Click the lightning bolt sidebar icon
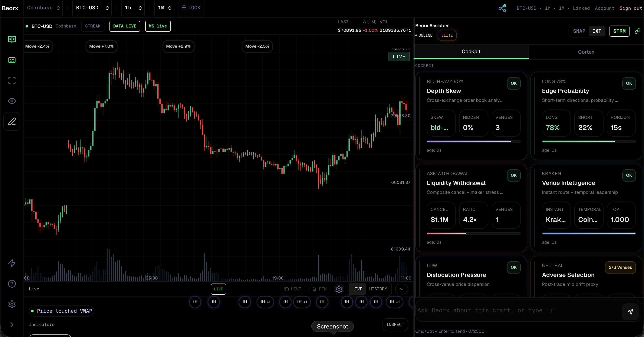 click(x=12, y=263)
